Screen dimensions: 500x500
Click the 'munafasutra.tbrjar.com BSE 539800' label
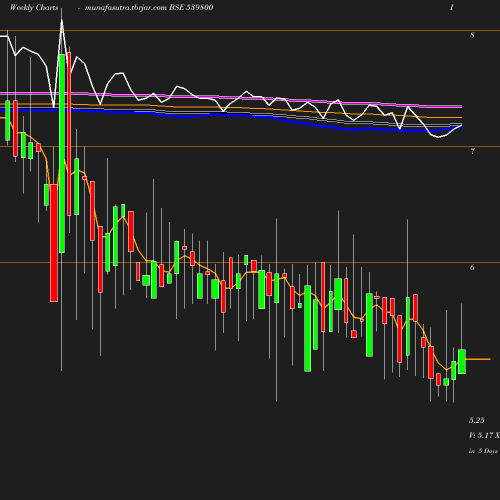149,7
